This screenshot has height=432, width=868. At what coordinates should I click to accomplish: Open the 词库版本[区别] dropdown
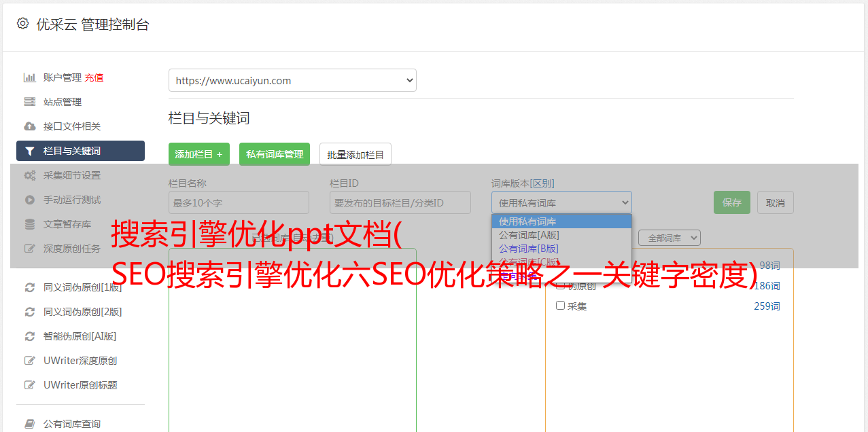[561, 202]
